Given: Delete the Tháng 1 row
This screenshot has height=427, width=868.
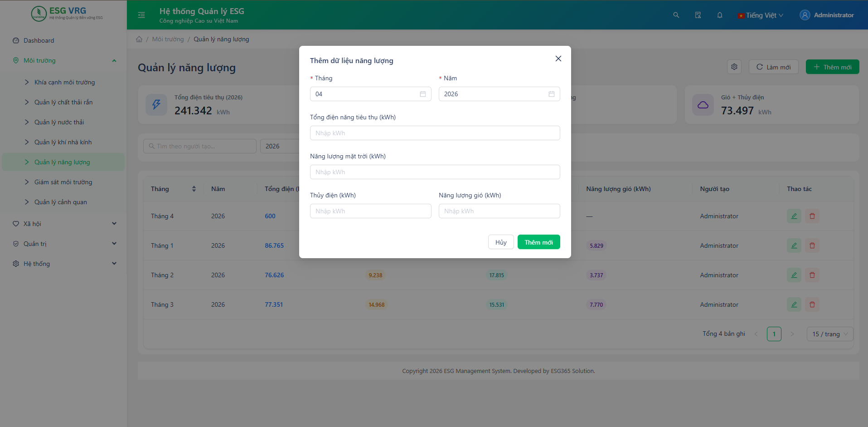Looking at the screenshot, I should coord(812,245).
